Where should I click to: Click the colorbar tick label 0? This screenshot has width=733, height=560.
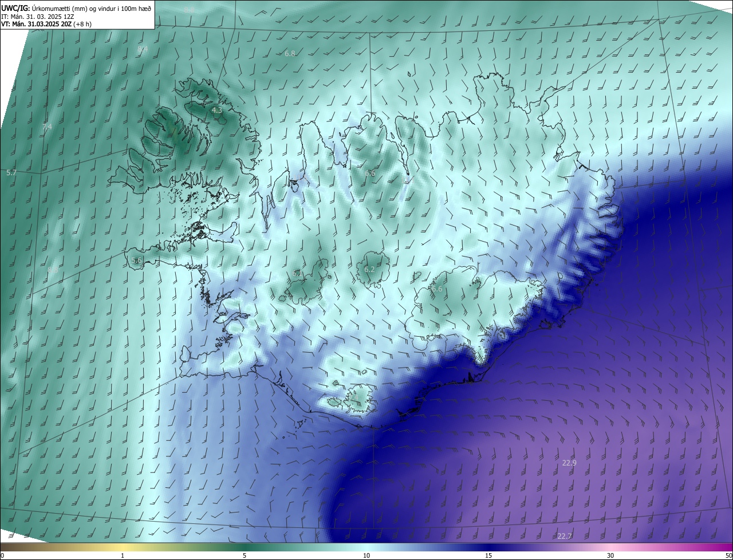pyautogui.click(x=2, y=555)
